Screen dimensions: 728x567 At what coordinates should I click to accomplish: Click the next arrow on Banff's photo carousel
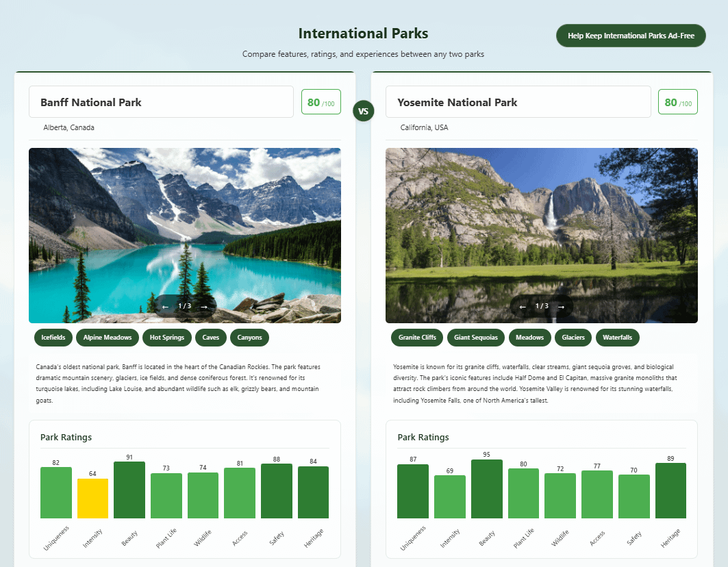(204, 306)
